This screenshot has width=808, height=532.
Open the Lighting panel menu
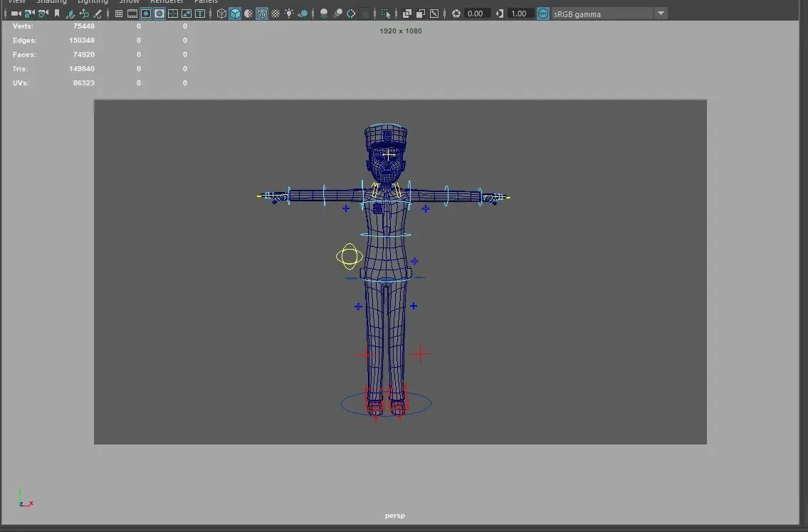(93, 1)
